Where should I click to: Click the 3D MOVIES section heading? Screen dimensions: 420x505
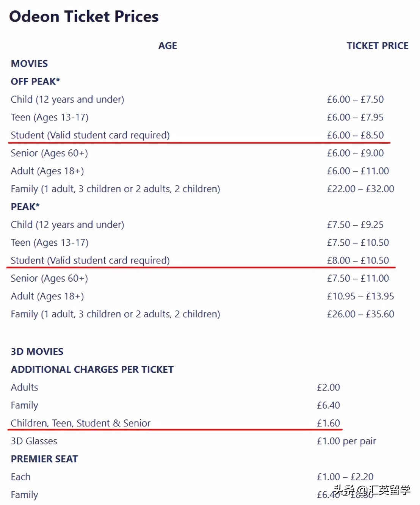point(37,351)
